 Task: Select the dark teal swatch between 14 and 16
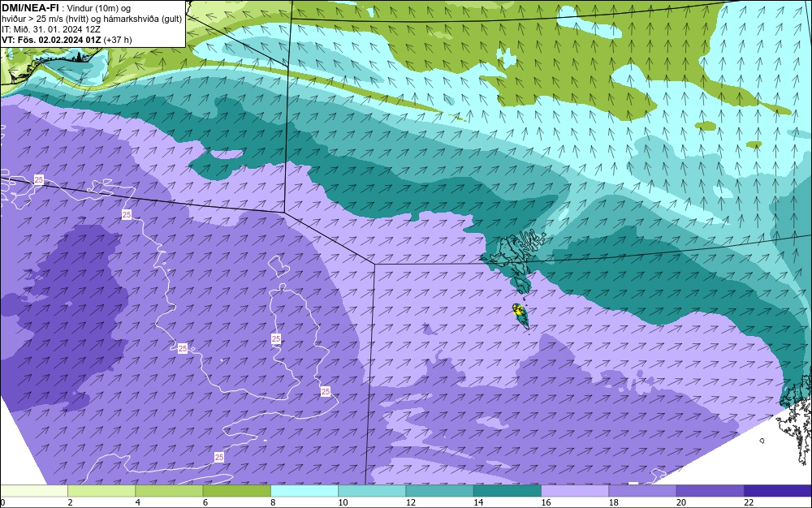coord(507,490)
